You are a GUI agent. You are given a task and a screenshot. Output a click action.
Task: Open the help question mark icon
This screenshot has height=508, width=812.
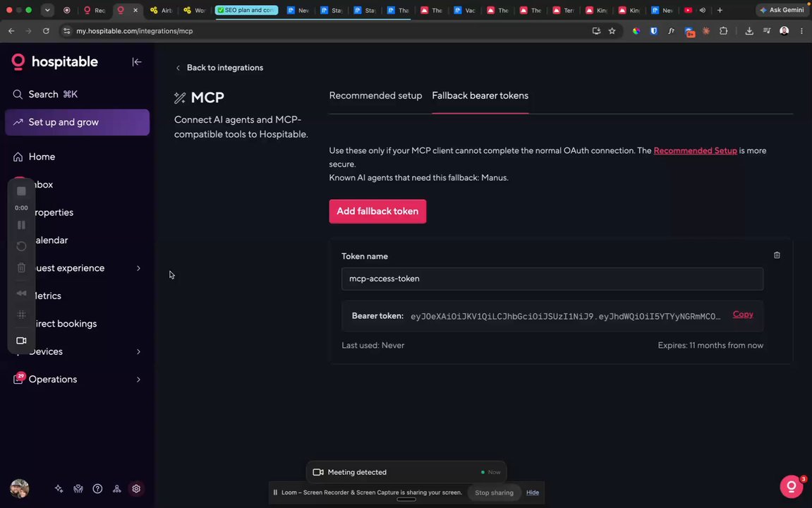click(x=97, y=489)
